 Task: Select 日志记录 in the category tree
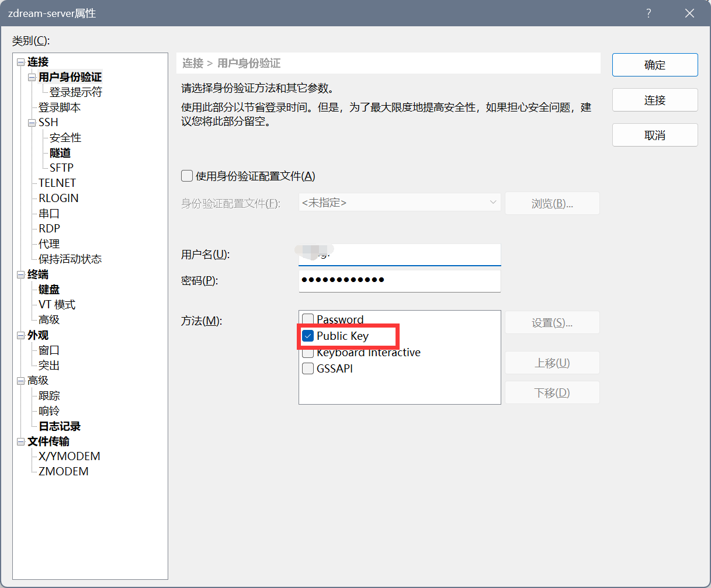[60, 426]
